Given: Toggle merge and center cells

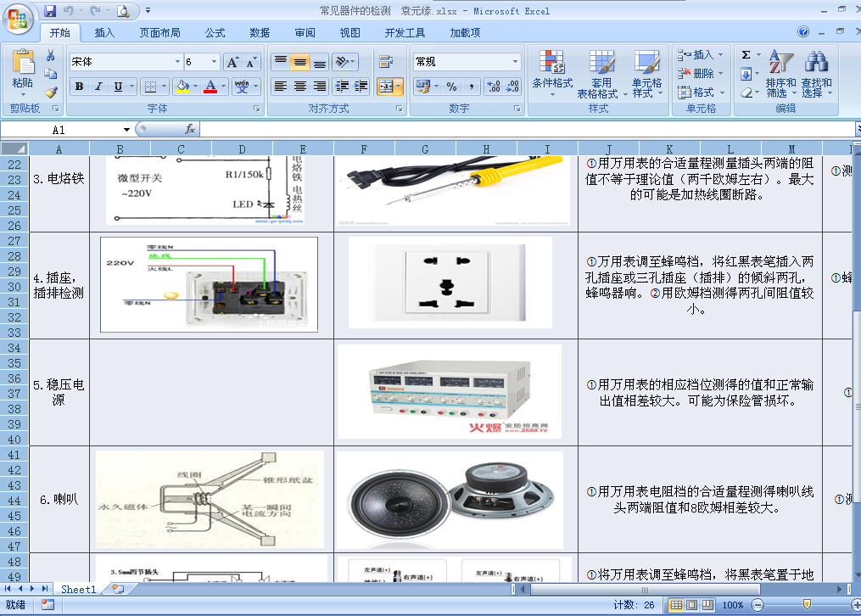Looking at the screenshot, I should (385, 87).
